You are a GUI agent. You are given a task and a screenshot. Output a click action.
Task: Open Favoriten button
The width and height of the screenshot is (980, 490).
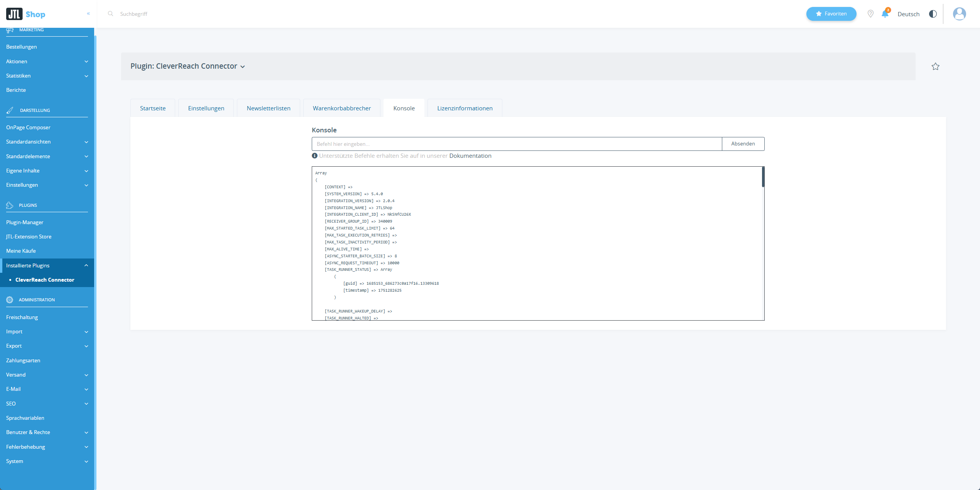pos(831,14)
